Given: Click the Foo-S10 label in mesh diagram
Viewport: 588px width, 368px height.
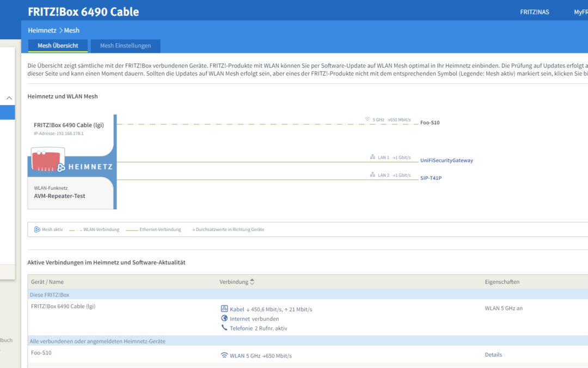Looking at the screenshot, I should point(430,123).
